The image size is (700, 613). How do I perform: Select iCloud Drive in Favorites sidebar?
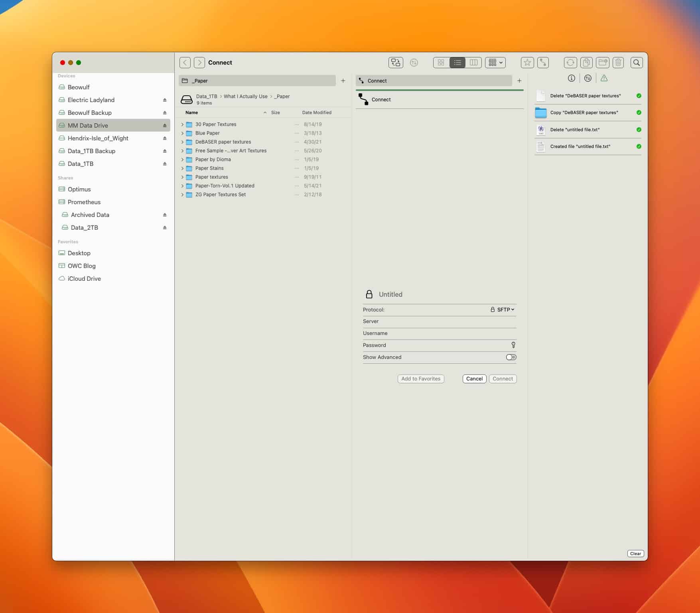click(84, 279)
